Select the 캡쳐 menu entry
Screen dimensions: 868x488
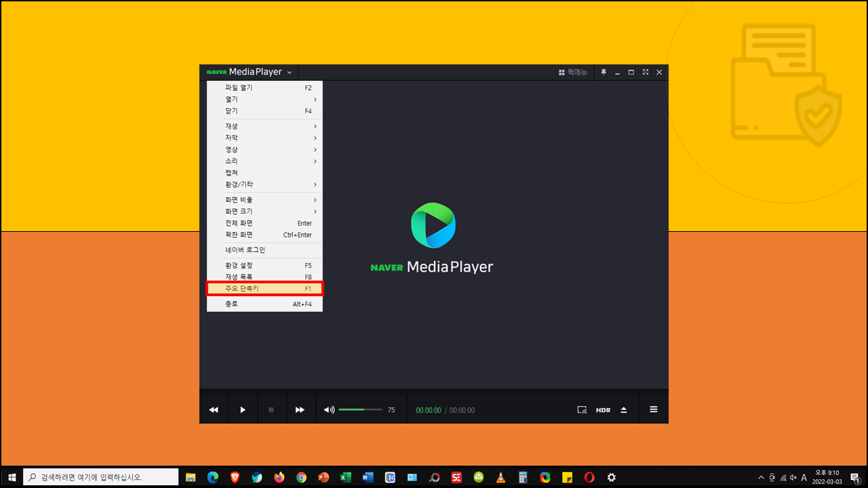click(264, 172)
